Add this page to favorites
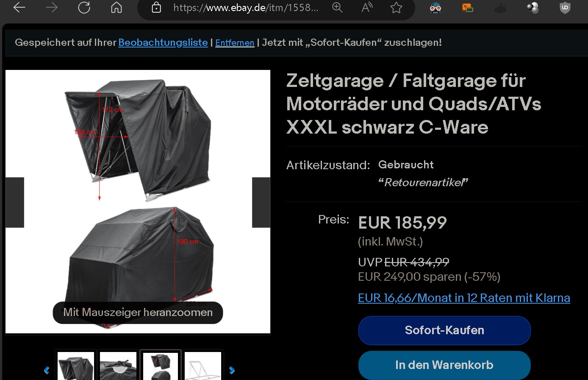This screenshot has height=380, width=588. 396,7
